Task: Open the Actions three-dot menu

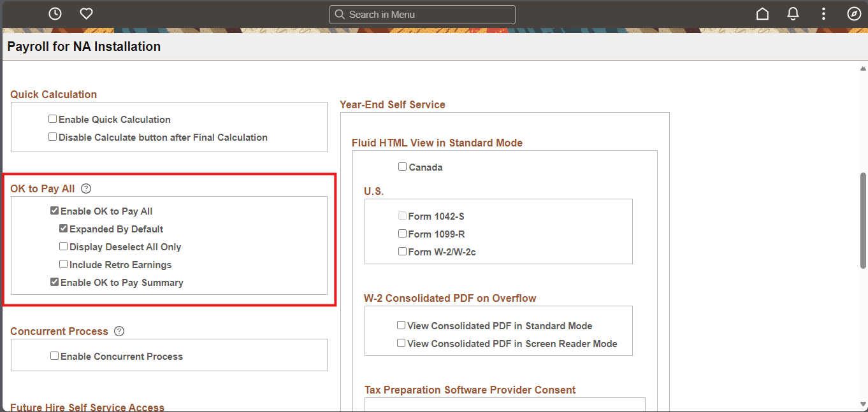Action: tap(823, 13)
